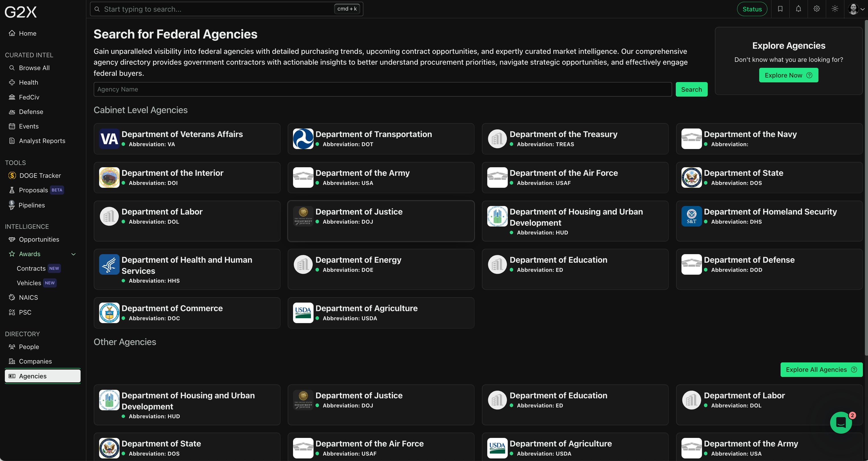Click Department of Commerce seal
Screen dimensions: 868x461
[x=109, y=313]
